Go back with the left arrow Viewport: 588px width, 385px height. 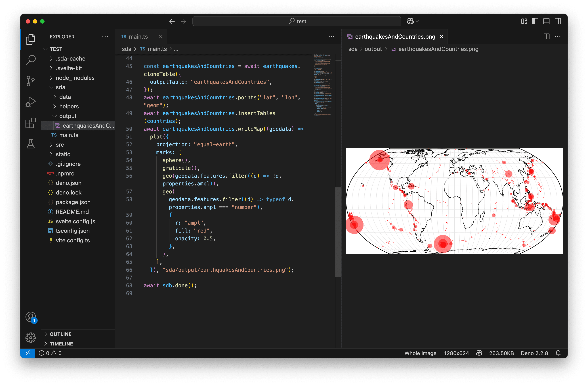pyautogui.click(x=172, y=21)
